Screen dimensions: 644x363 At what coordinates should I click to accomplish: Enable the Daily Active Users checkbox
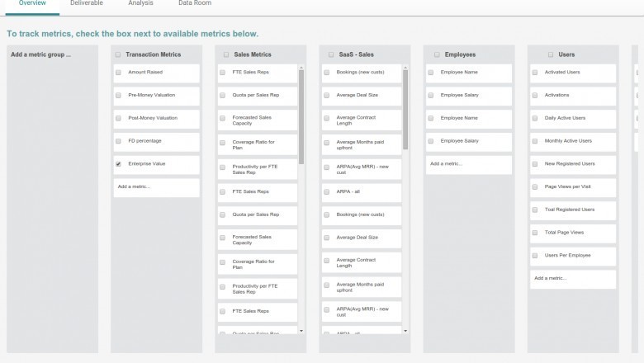click(535, 118)
